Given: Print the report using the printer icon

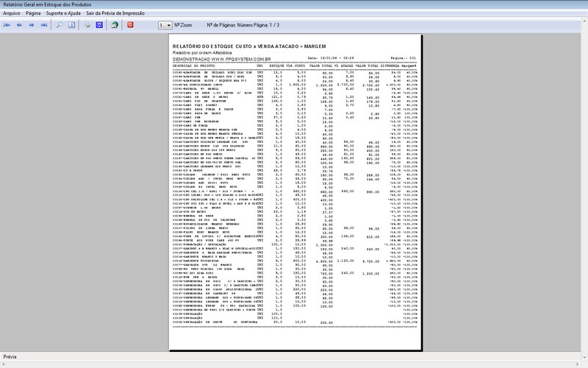Looking at the screenshot, I should tap(87, 24).
